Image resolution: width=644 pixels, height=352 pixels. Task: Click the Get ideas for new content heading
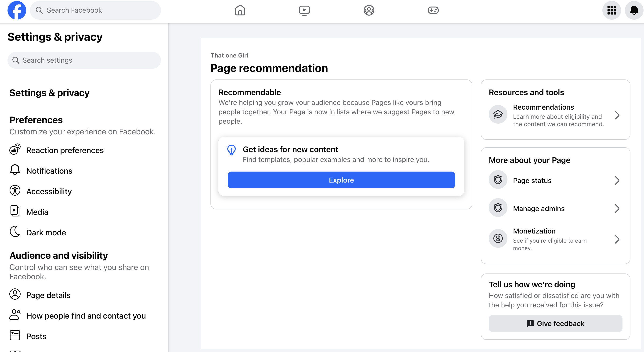290,149
